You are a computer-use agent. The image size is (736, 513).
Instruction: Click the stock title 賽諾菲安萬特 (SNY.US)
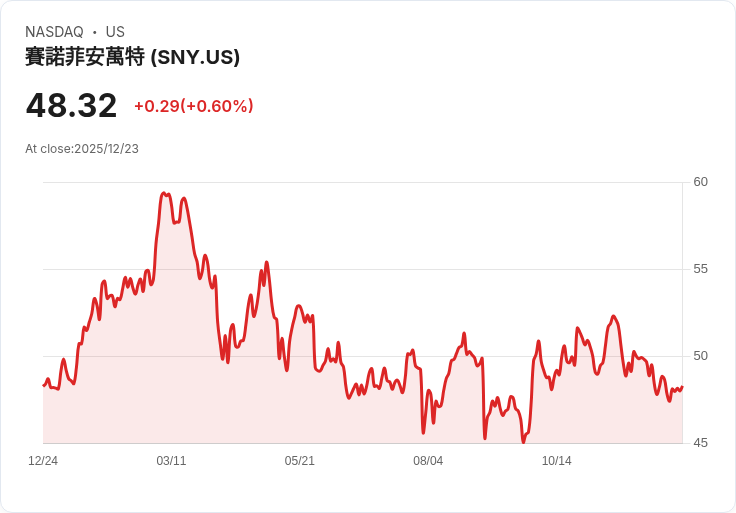(132, 57)
